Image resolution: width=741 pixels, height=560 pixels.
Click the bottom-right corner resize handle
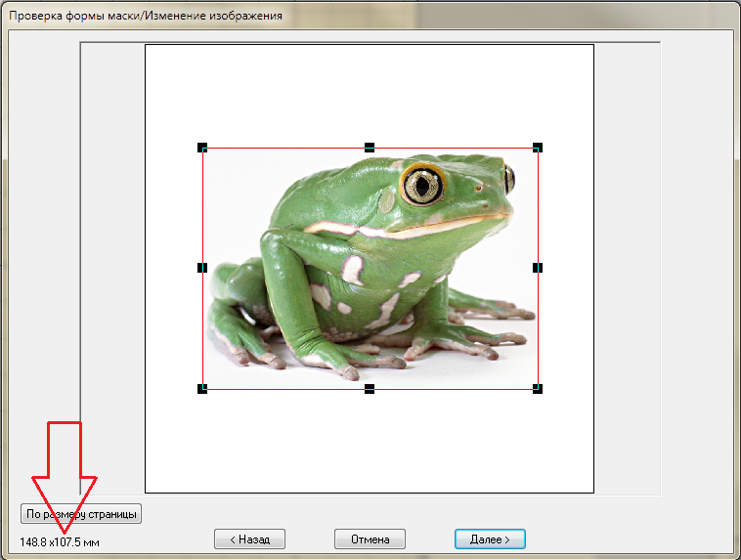click(538, 389)
